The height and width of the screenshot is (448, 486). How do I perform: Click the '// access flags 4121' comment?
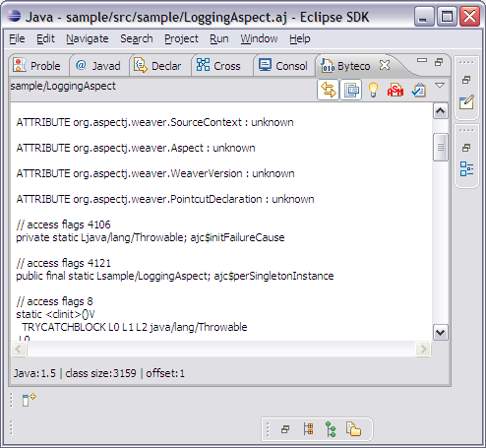64,263
